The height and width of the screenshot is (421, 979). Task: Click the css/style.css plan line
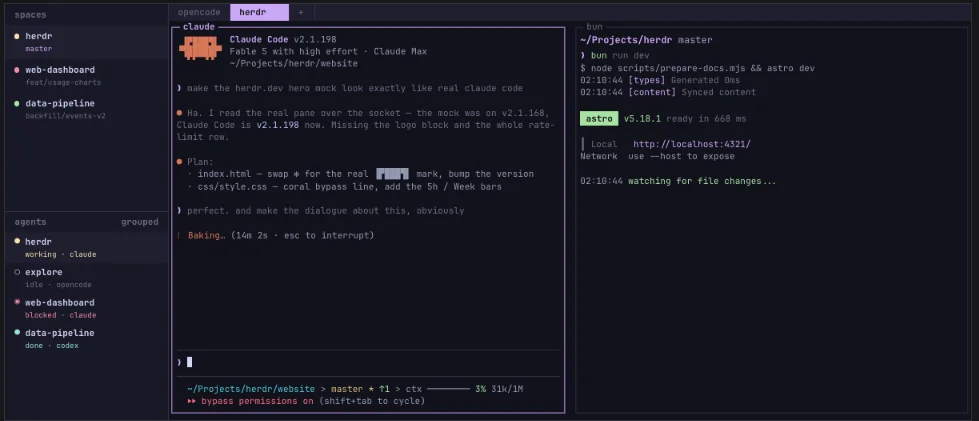pyautogui.click(x=344, y=187)
